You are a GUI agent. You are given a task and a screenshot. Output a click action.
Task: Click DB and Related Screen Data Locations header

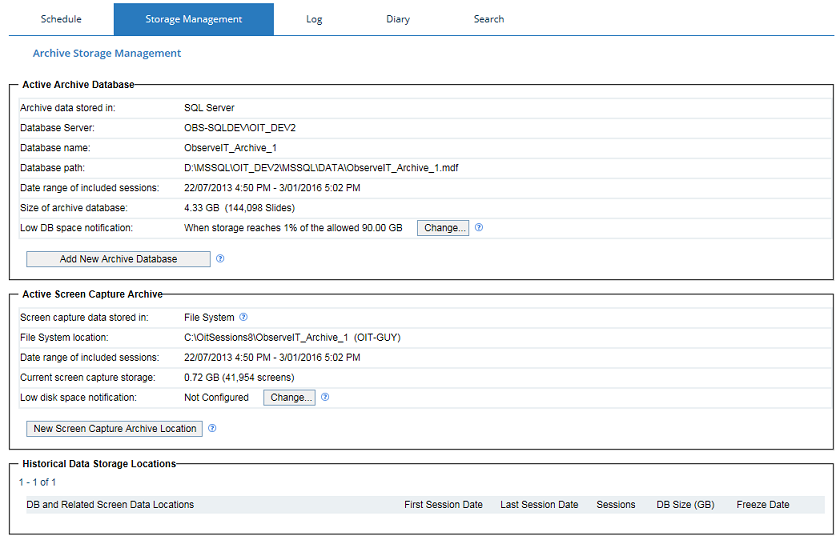(110, 505)
